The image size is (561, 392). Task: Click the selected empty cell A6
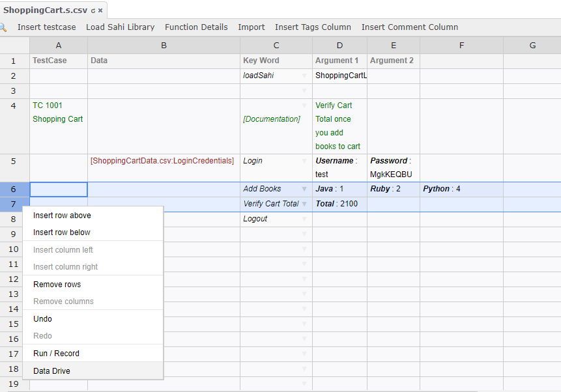click(x=59, y=189)
